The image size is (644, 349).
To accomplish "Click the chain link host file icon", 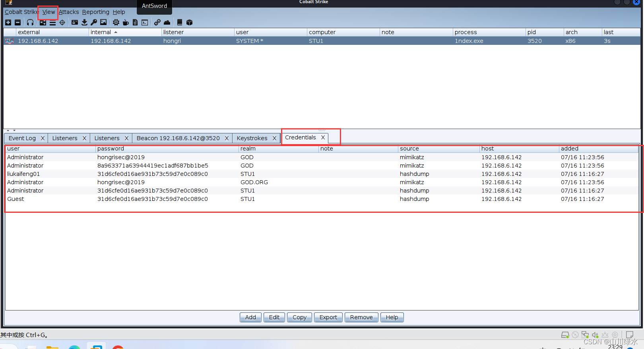I will [x=157, y=23].
